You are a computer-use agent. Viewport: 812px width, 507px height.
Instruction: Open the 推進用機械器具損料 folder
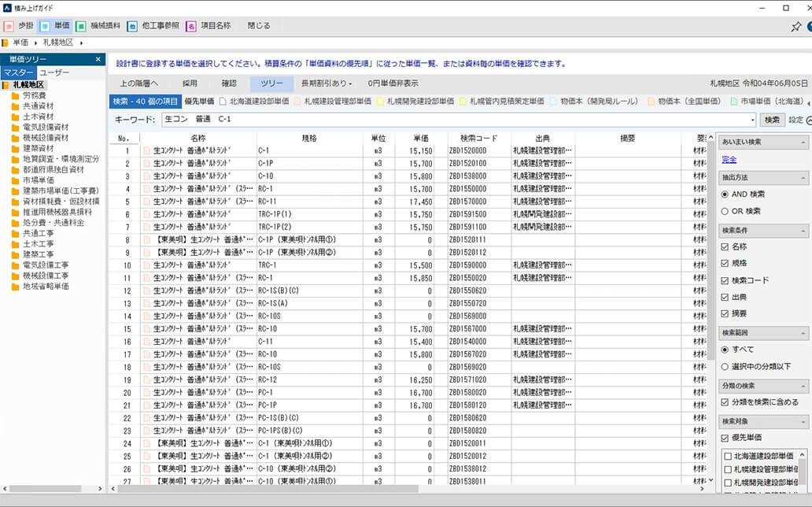tap(52, 212)
